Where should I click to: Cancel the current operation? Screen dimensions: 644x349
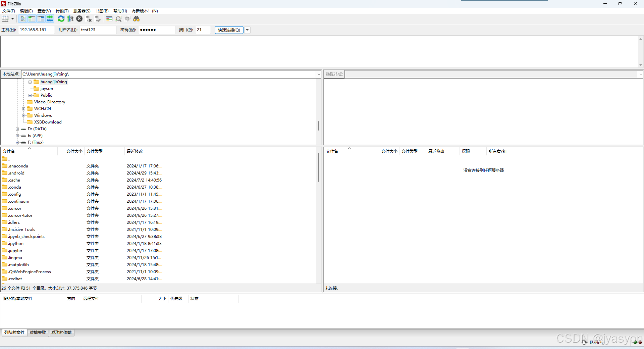coord(79,19)
